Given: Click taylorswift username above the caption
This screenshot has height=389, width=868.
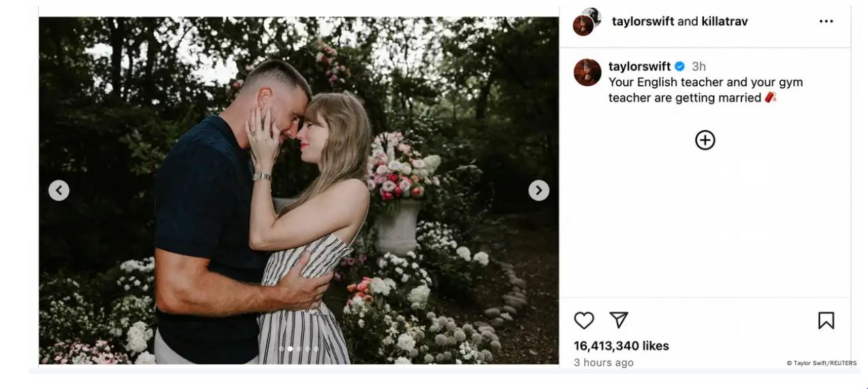Looking at the screenshot, I should coord(639,67).
